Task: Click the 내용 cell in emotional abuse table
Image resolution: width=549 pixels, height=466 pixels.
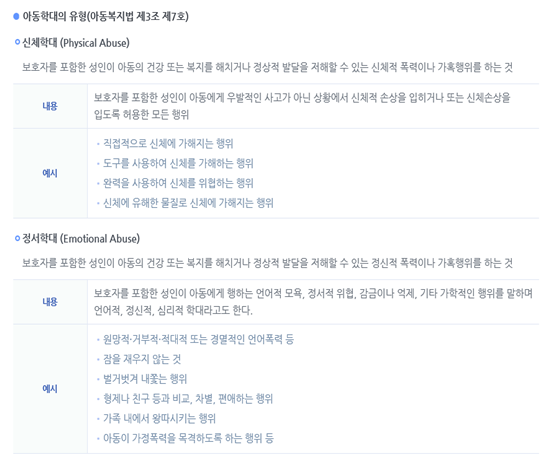Action: coord(50,302)
